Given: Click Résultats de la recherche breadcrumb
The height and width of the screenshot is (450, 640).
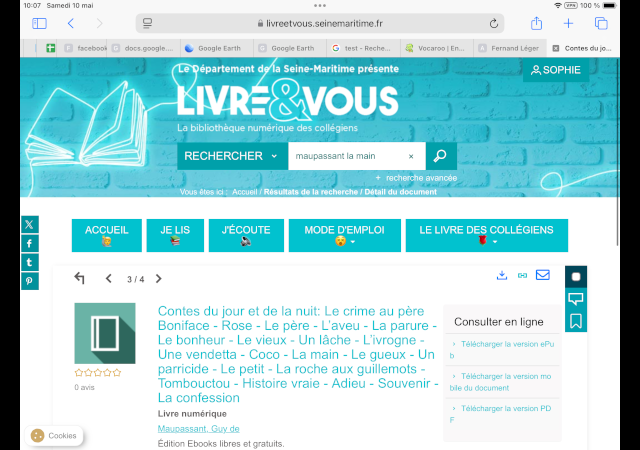Looking at the screenshot, I should (311, 192).
